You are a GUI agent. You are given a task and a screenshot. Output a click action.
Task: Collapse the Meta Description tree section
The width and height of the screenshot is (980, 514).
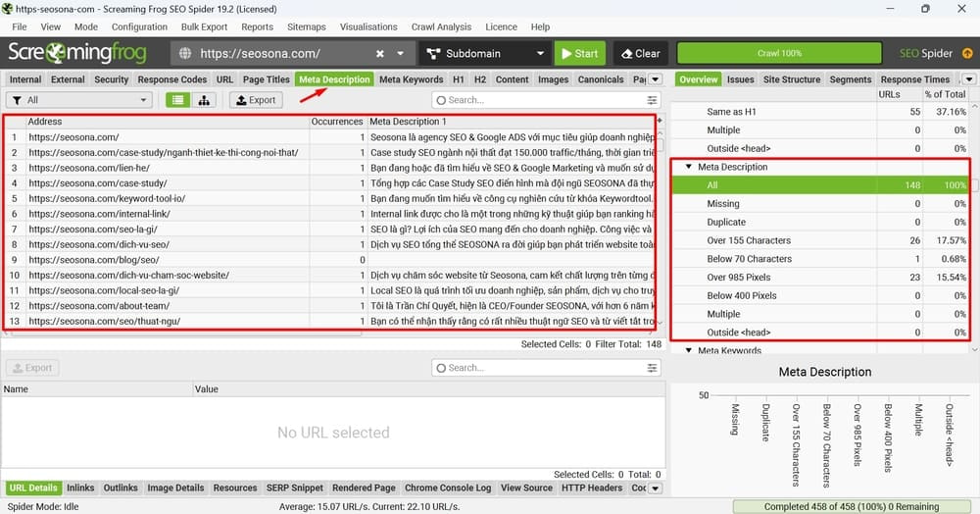[689, 167]
